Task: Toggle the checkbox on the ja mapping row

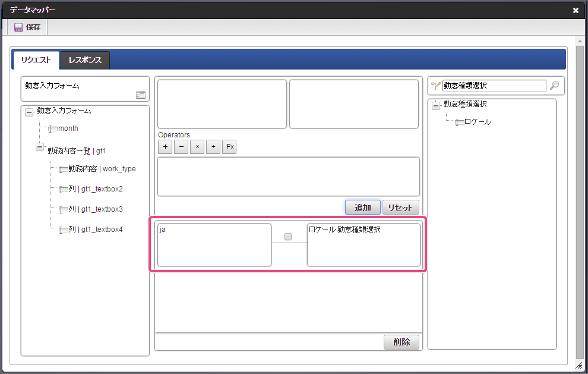Action: point(288,237)
